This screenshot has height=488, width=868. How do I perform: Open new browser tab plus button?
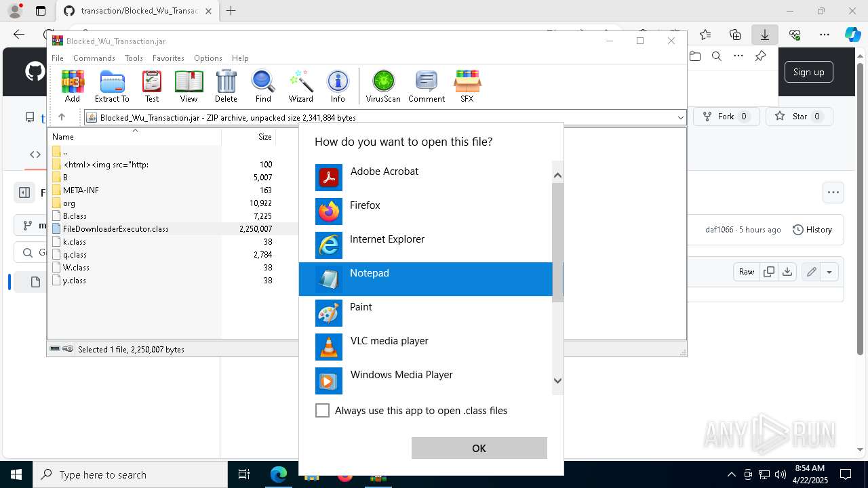(x=231, y=11)
